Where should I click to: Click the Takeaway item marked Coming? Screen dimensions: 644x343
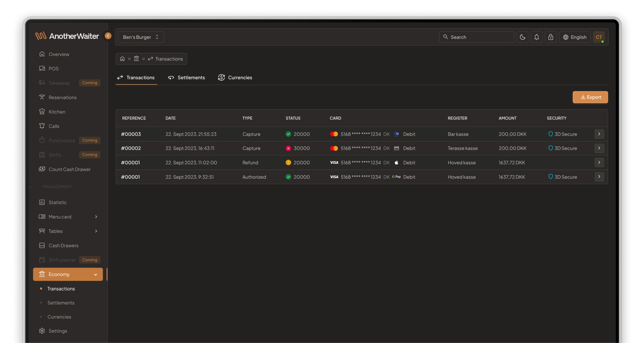coord(68,83)
